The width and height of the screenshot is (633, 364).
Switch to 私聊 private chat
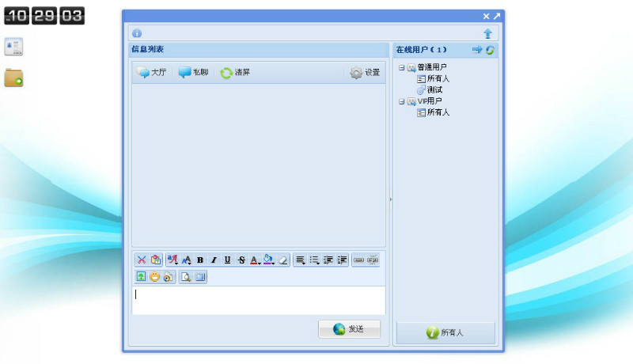click(193, 72)
